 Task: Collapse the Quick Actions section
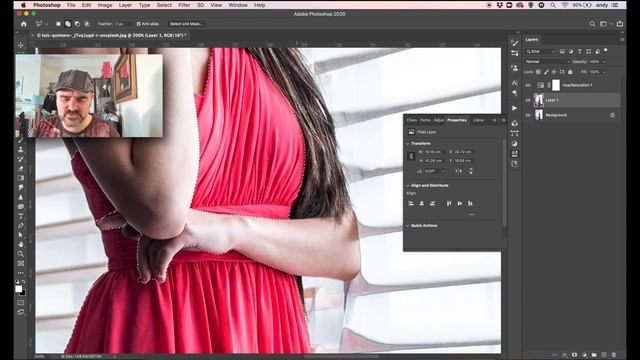coord(407,226)
